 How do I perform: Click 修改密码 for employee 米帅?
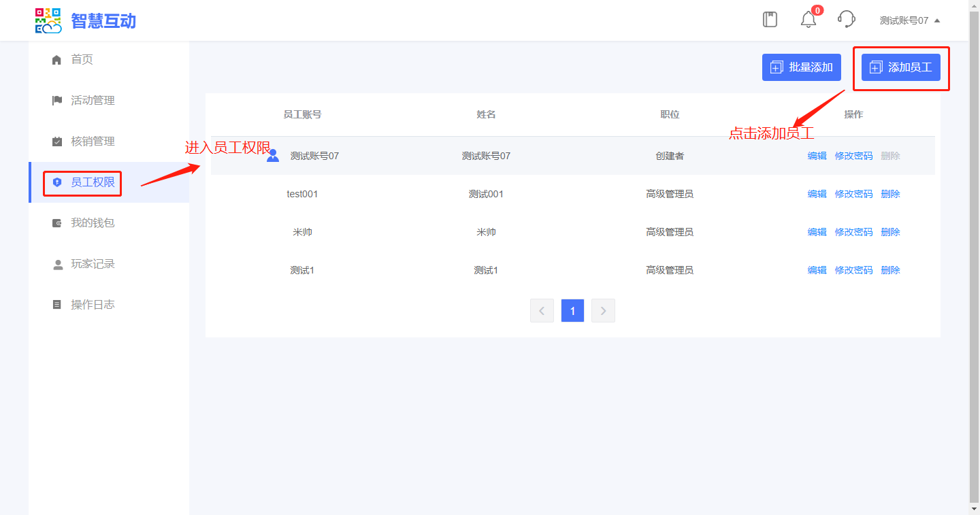point(853,232)
